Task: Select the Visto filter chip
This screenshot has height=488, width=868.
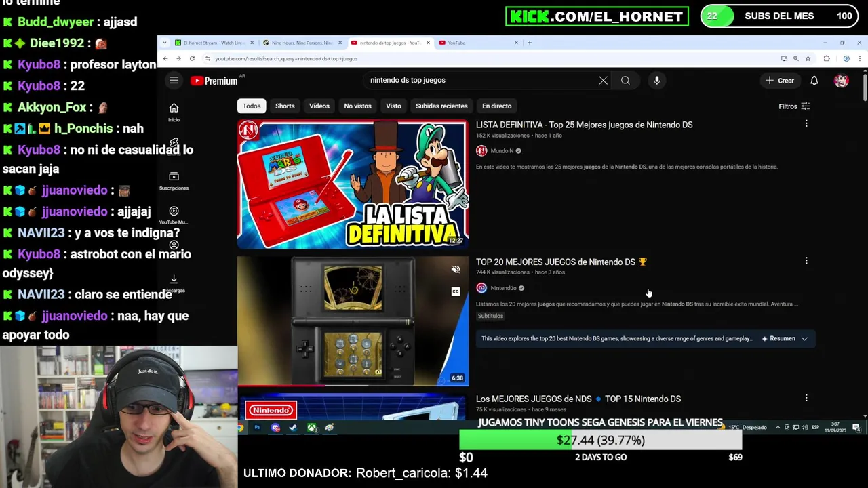Action: 393,106
